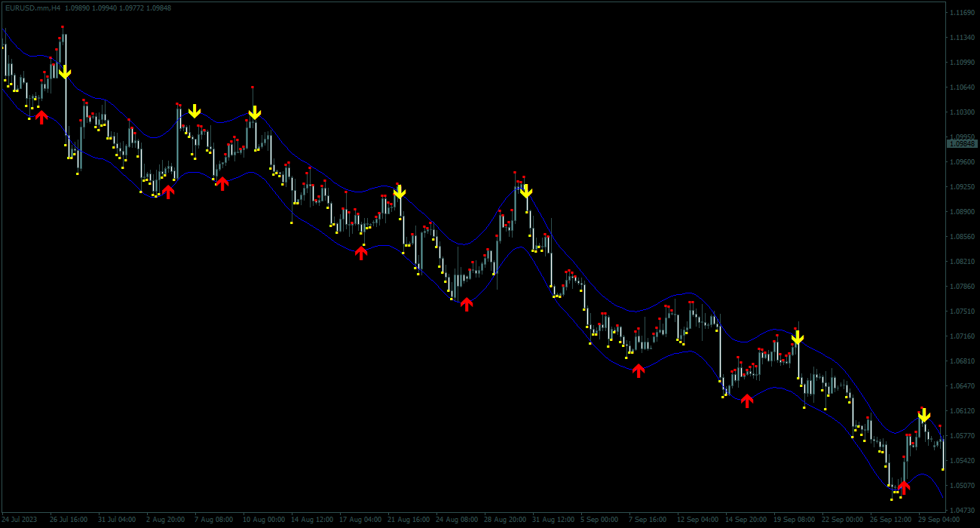Select the 1.06470 price axis label
Image resolution: width=980 pixels, height=528 pixels.
tap(962, 386)
